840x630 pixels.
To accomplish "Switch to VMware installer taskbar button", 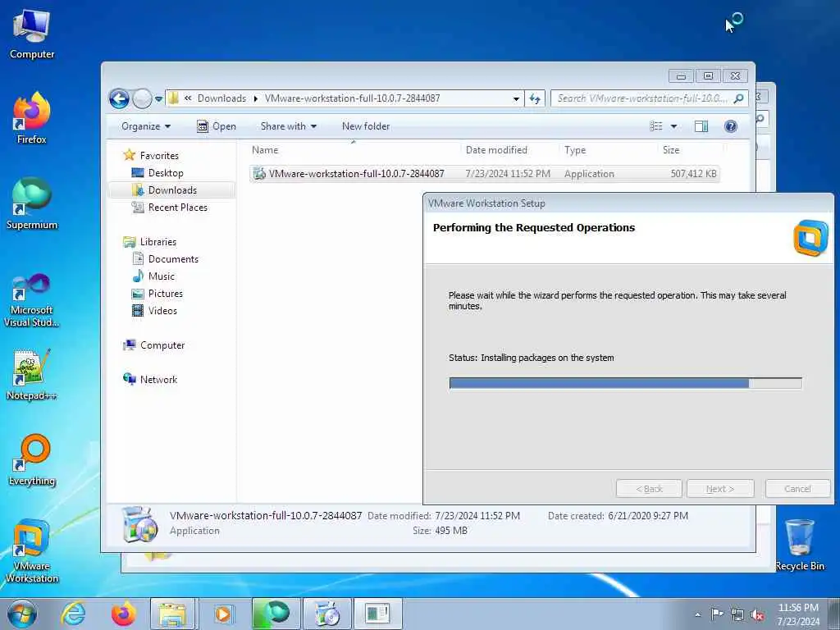I will pos(326,614).
